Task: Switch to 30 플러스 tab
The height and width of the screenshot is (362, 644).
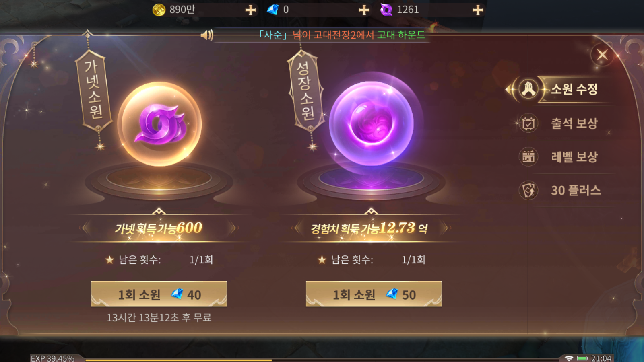Action: point(576,190)
